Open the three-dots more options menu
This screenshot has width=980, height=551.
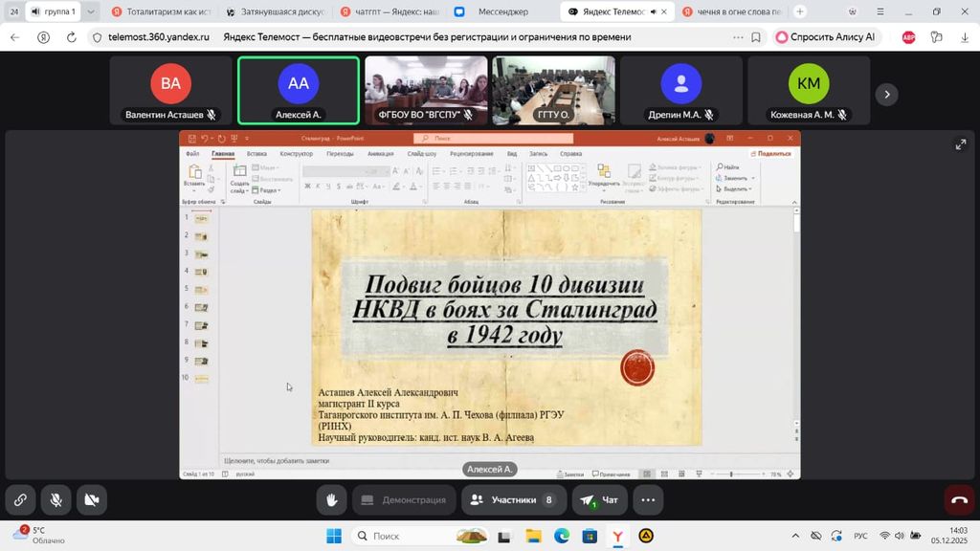[648, 499]
